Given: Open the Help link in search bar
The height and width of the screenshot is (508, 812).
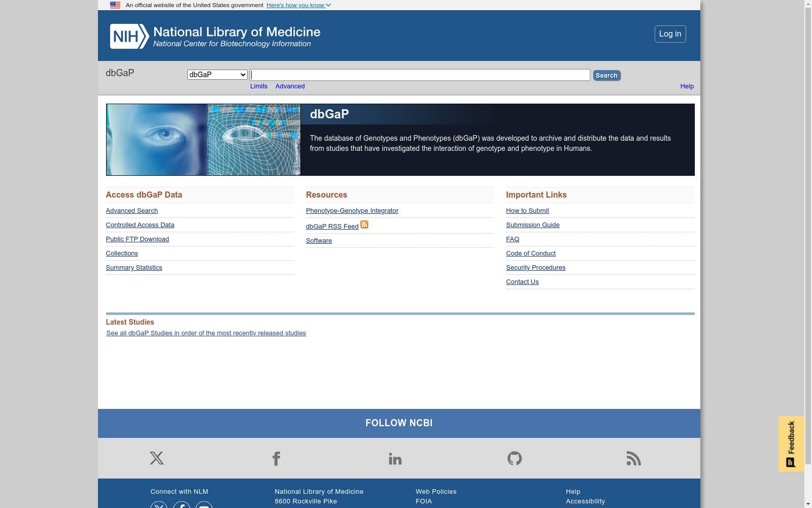Looking at the screenshot, I should tap(687, 86).
